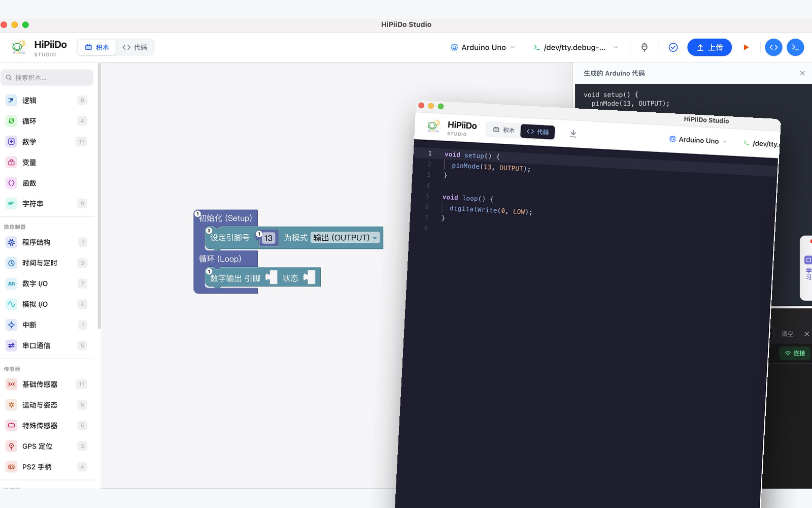The height and width of the screenshot is (508, 812).
Task: Select the 程序结构 category icon
Action: point(11,242)
